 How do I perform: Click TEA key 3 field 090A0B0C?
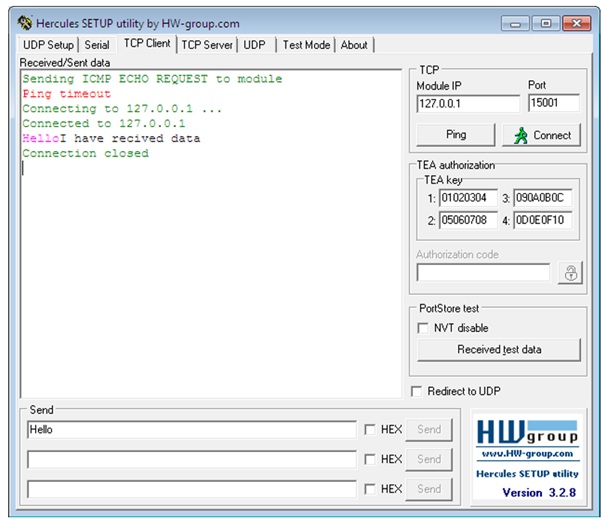[x=542, y=198]
